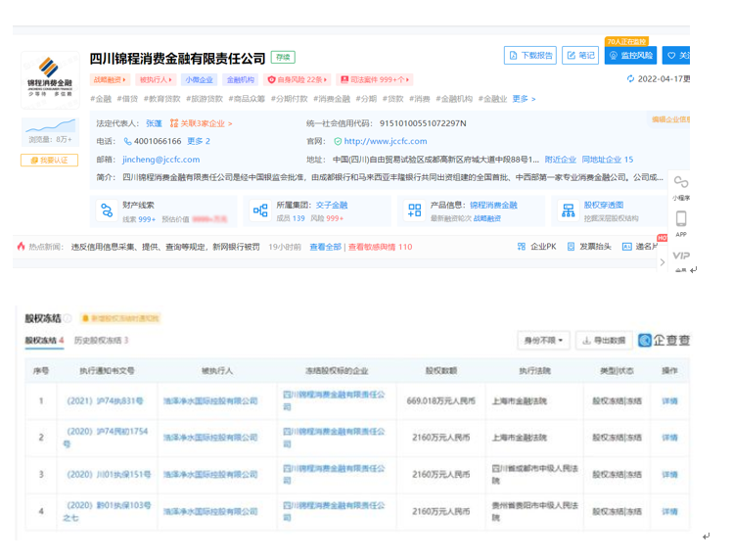Image resolution: width=732 pixels, height=560 pixels.
Task: Click the APP phone sidebar icon
Action: [681, 218]
